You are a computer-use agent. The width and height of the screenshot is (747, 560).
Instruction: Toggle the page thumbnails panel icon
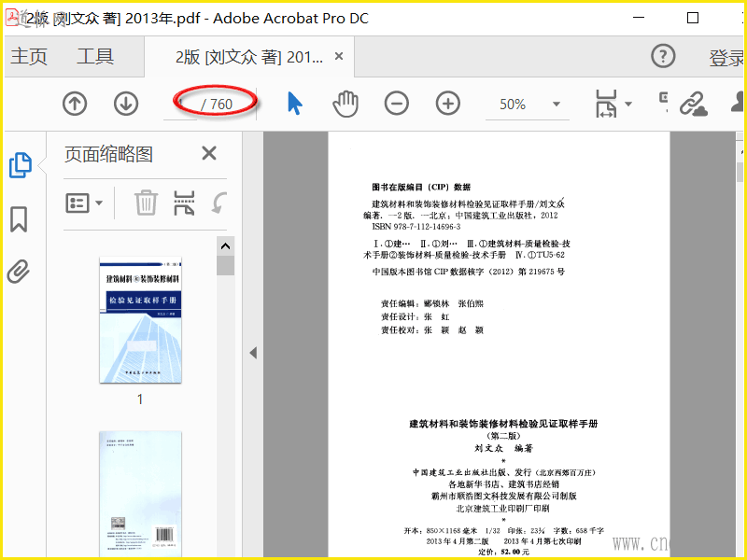tap(21, 165)
